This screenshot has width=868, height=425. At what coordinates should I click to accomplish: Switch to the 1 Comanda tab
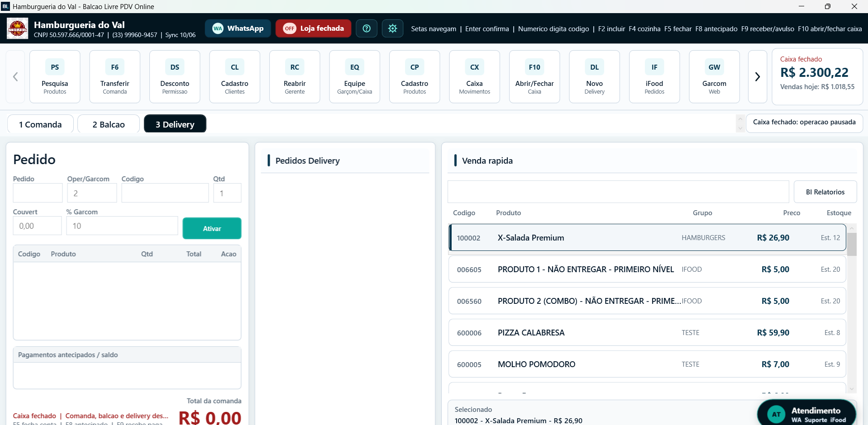coord(40,124)
